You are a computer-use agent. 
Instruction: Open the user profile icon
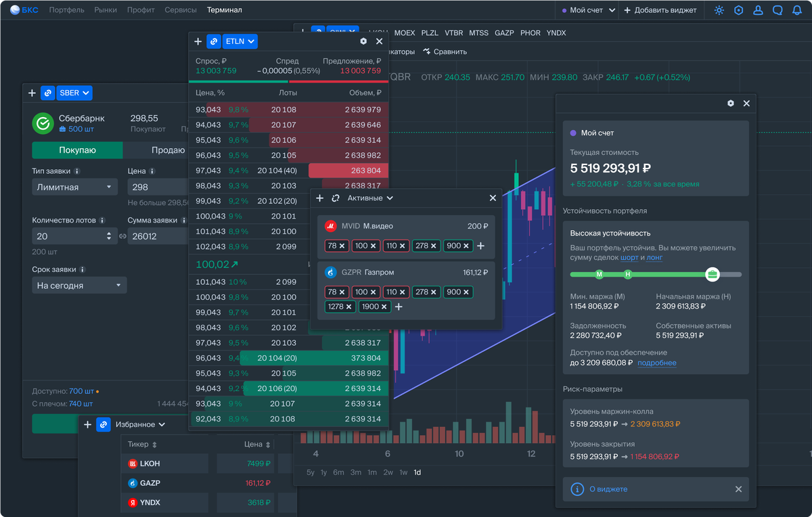tap(758, 10)
